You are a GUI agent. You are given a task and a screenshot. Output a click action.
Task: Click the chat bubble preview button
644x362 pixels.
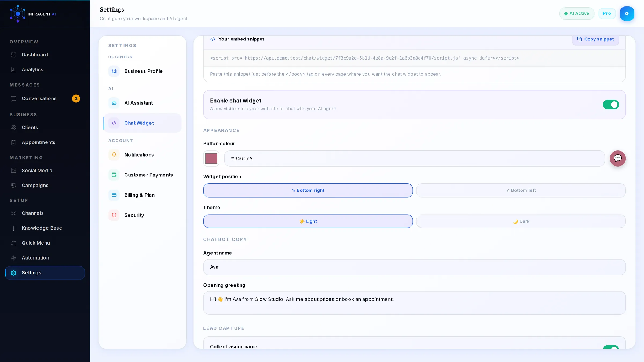[x=618, y=158]
